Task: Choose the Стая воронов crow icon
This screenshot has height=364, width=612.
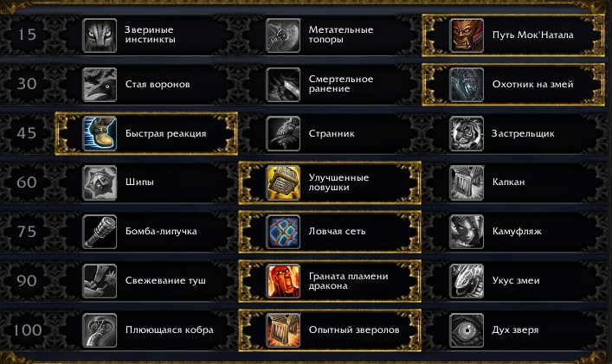Action: coord(100,85)
